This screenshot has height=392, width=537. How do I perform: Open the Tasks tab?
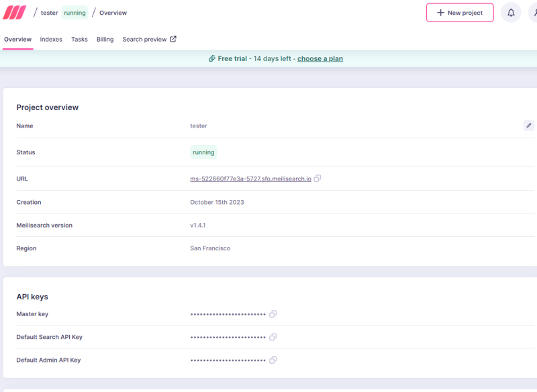click(x=79, y=40)
